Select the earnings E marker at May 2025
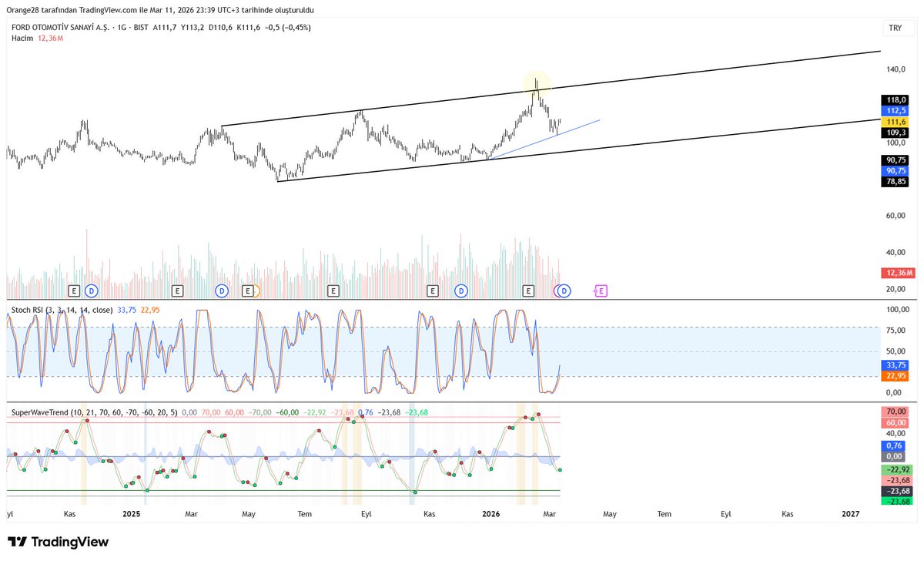Viewport: 924px width, 561px height. (247, 291)
